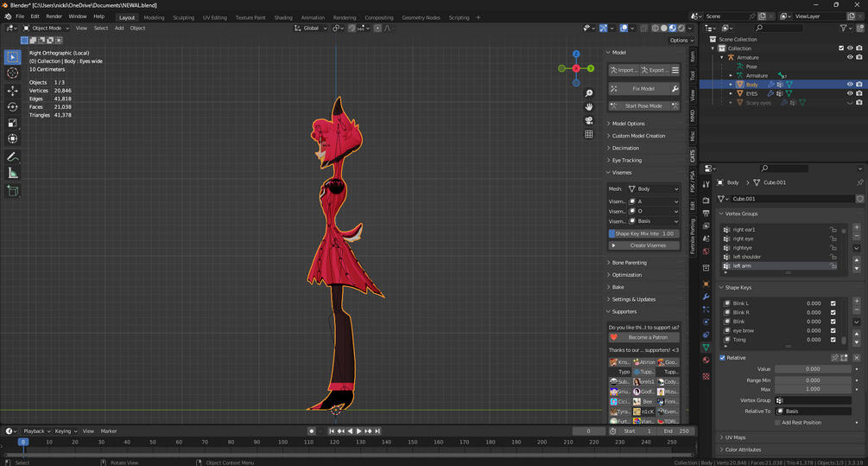Click the Range Max value field
Screen dimensions: 868x466
(x=813, y=389)
